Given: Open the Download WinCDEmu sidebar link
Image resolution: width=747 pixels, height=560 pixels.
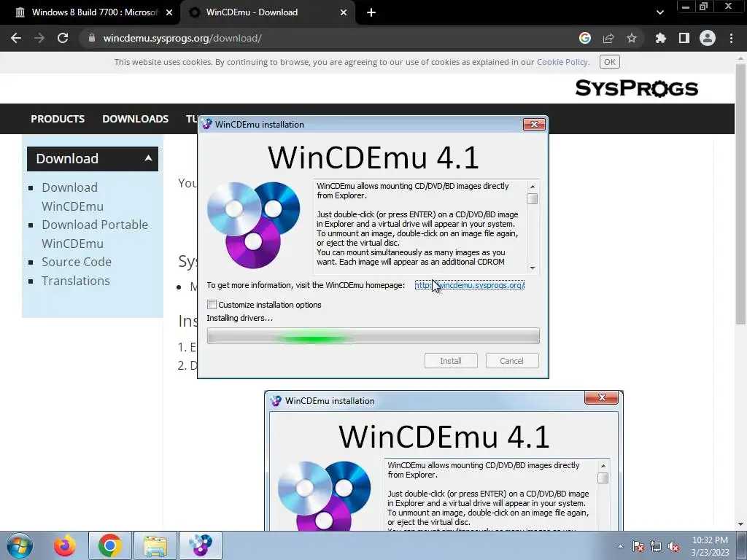Looking at the screenshot, I should coord(72,197).
